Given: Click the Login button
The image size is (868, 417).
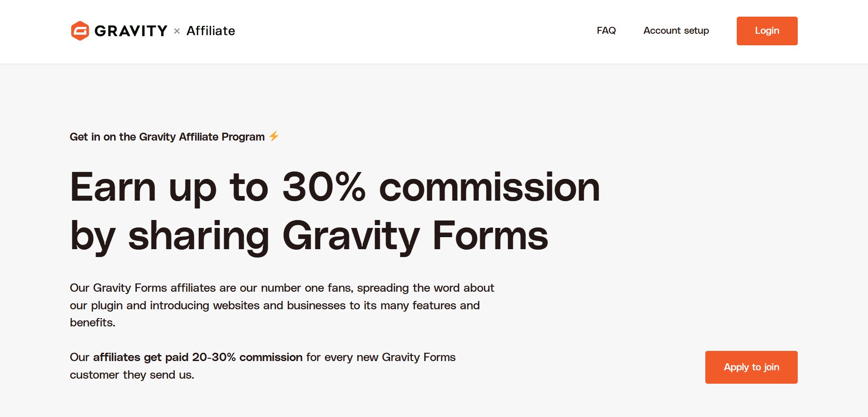Looking at the screenshot, I should coord(767,31).
